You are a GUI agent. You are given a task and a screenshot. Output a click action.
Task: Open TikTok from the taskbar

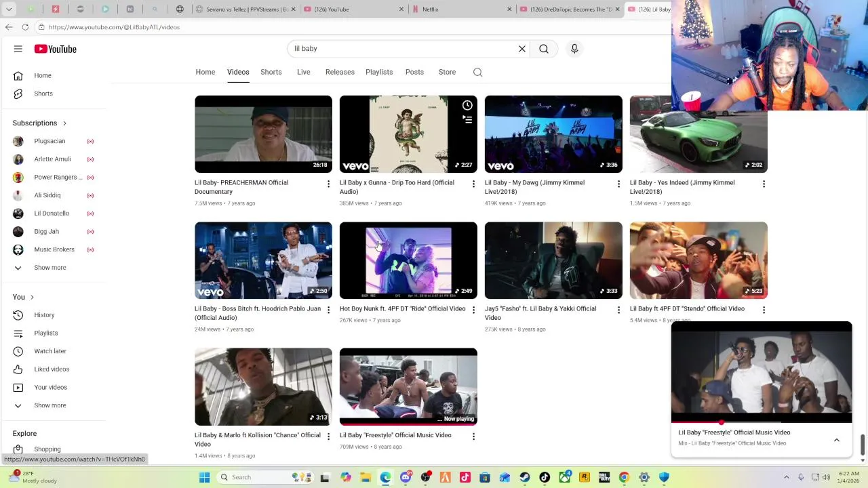545,477
